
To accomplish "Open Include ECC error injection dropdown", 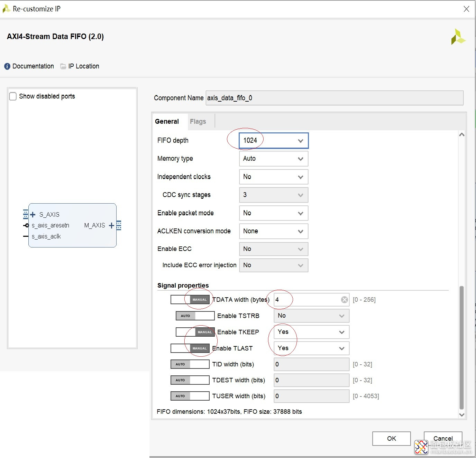I will click(274, 265).
